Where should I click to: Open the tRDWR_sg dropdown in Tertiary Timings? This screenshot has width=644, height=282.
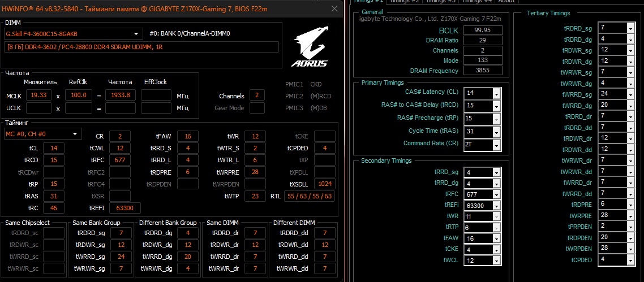[630, 50]
